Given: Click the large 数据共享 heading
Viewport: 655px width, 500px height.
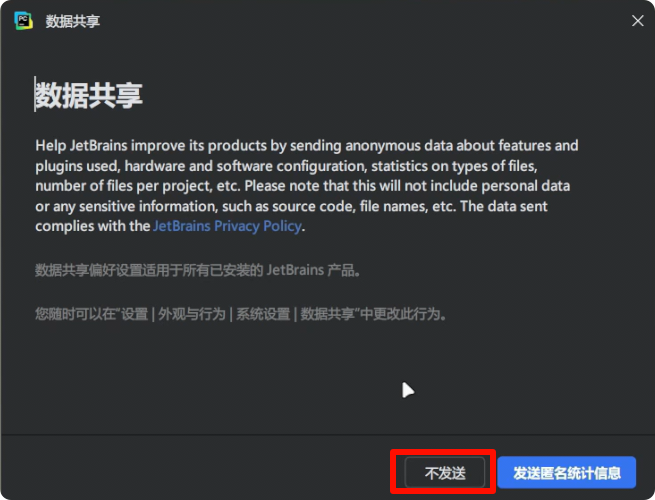Looking at the screenshot, I should click(x=89, y=95).
